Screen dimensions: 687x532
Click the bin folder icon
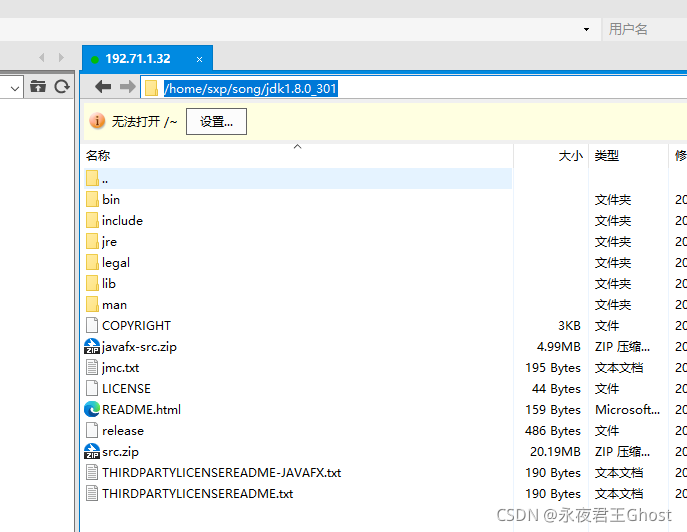tap(92, 199)
